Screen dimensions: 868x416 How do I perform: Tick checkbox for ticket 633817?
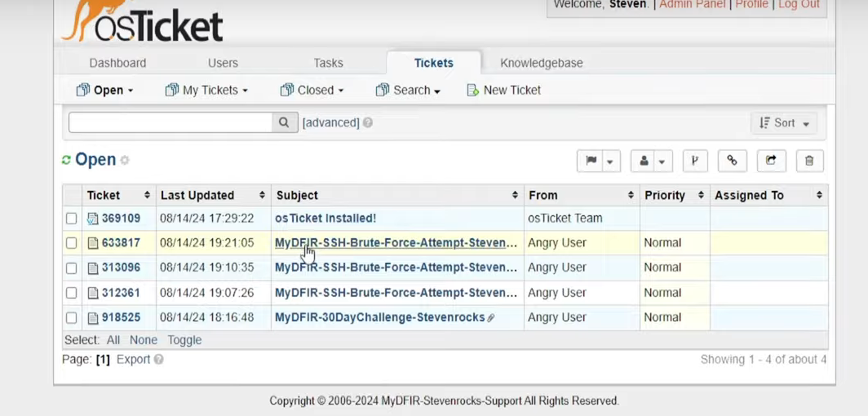(72, 243)
